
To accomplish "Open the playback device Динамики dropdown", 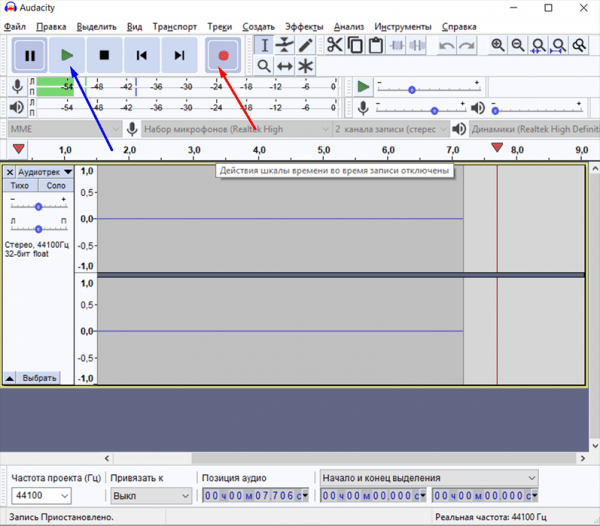I will point(535,129).
